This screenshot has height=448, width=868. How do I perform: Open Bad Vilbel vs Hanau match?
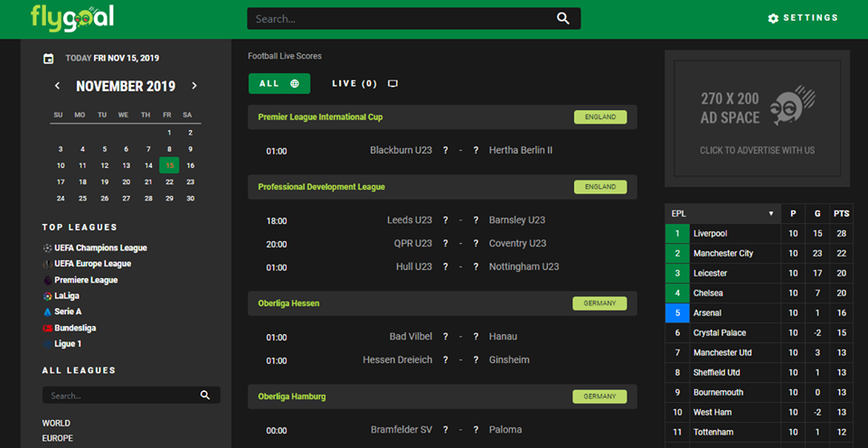pyautogui.click(x=442, y=337)
